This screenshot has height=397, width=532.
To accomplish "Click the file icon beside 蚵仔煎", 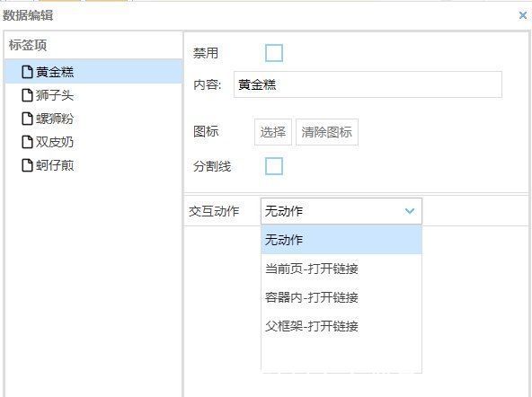I will (27, 165).
